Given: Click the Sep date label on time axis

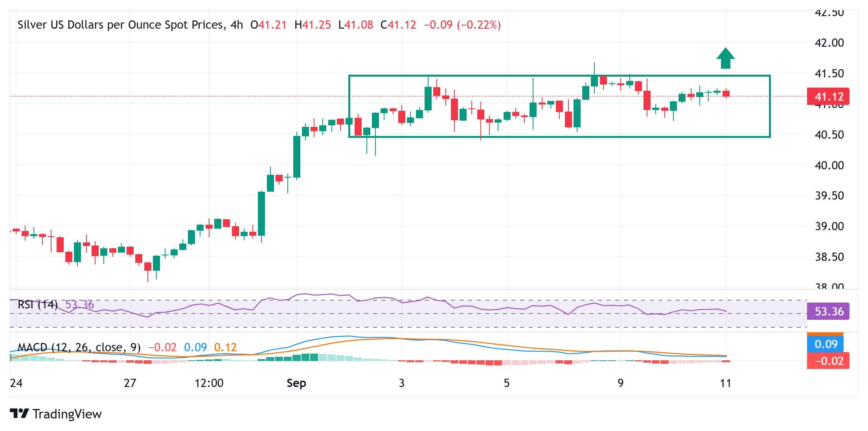Looking at the screenshot, I should (296, 383).
